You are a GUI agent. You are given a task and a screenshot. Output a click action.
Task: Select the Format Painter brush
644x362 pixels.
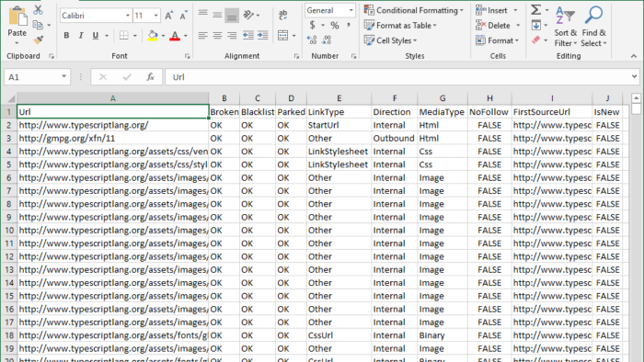click(39, 40)
